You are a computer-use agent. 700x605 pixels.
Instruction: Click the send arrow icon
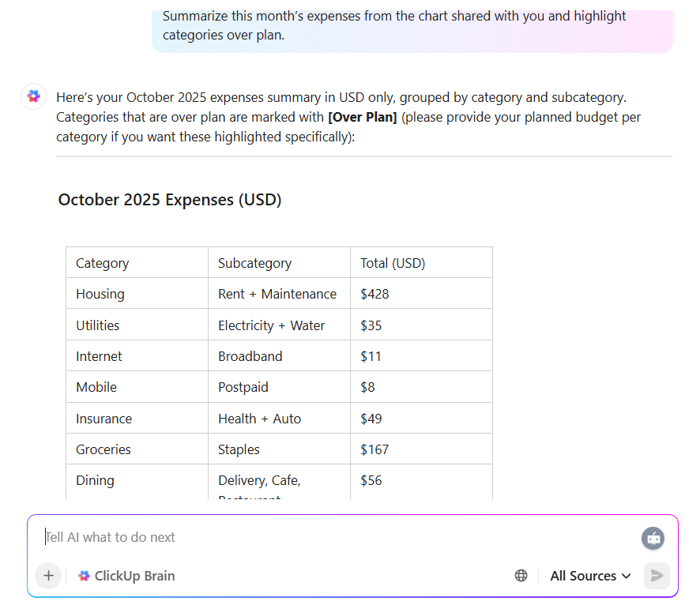tap(657, 576)
